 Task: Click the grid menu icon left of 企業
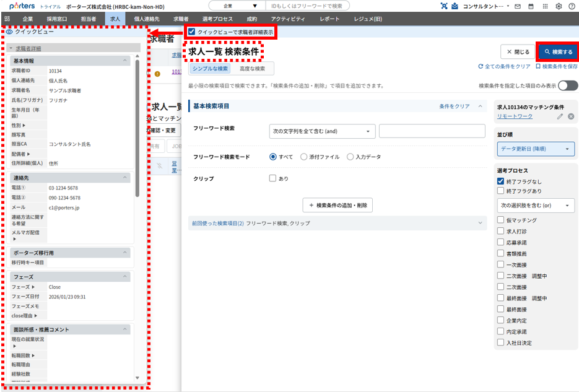tap(7, 19)
